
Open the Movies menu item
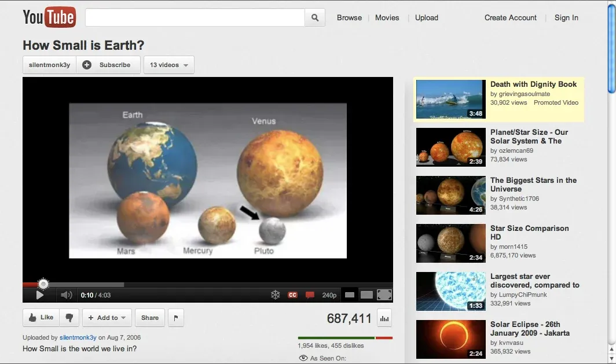coord(387,18)
